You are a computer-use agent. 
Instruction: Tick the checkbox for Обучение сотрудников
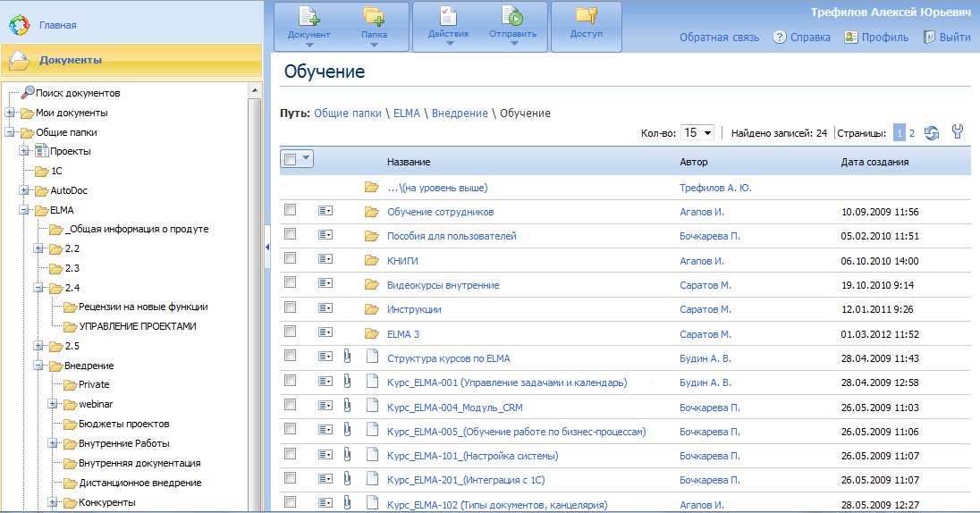tap(290, 212)
